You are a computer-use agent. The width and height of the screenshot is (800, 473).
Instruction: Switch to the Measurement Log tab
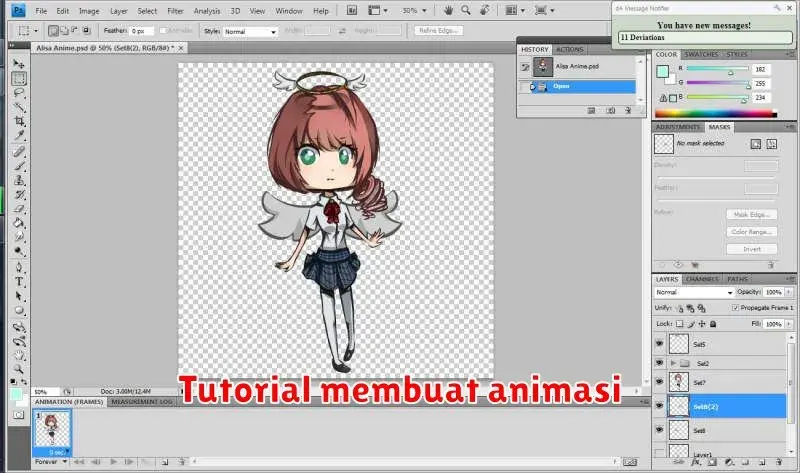(x=142, y=402)
